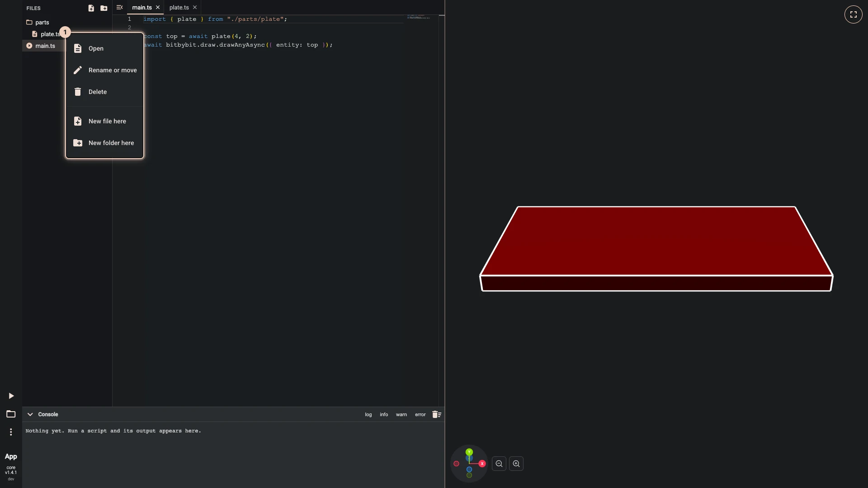Open the three-dot more options menu
This screenshot has height=488, width=868.
11,432
